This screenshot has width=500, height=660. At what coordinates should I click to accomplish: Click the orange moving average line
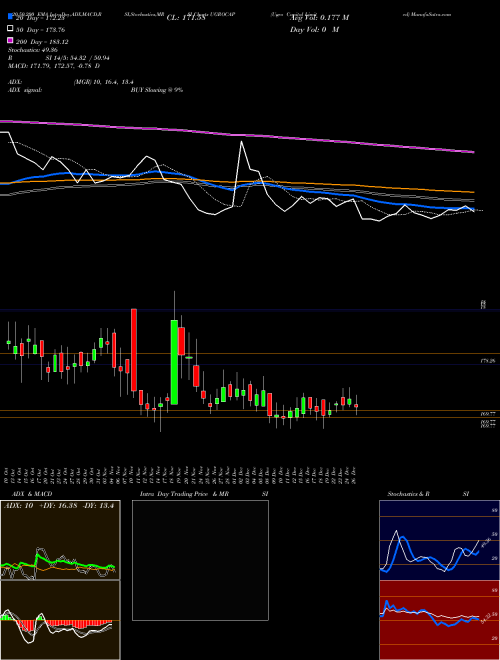pyautogui.click(x=237, y=182)
